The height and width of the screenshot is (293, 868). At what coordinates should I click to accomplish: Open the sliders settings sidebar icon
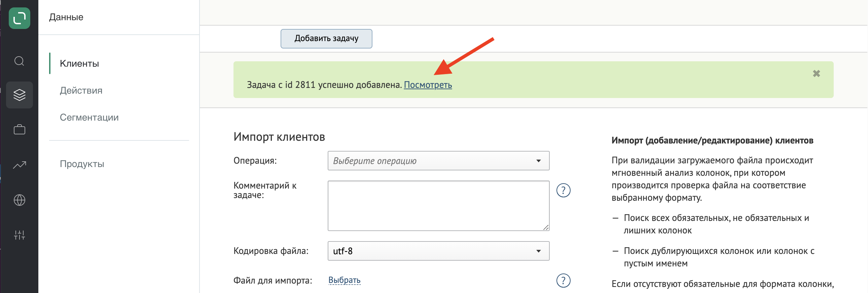pos(19,235)
